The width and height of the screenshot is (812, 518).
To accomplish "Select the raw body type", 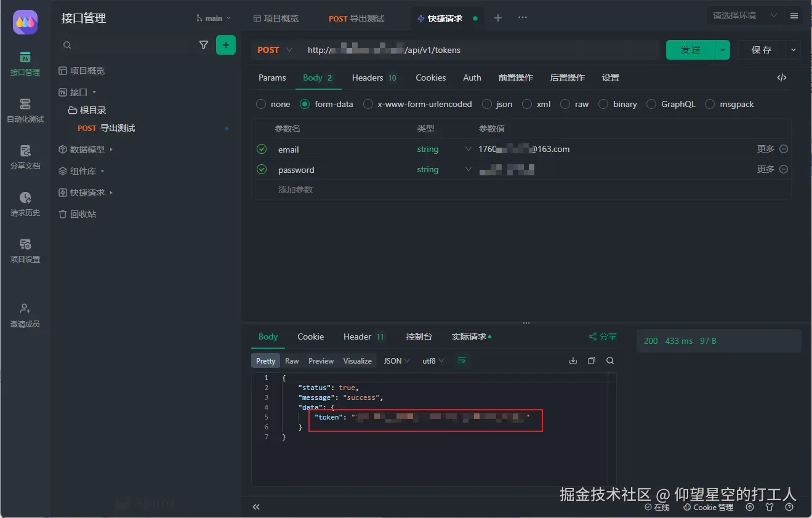I will (x=575, y=104).
